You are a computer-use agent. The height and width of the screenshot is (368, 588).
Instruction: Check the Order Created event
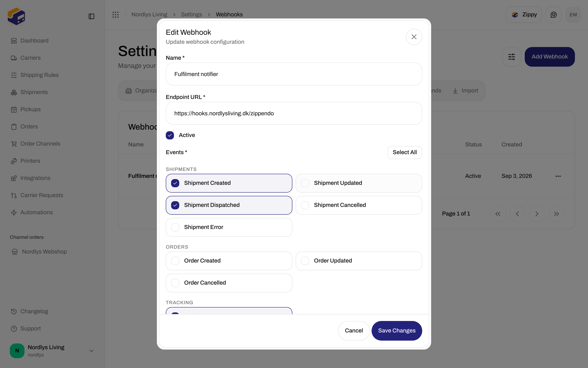(x=175, y=261)
